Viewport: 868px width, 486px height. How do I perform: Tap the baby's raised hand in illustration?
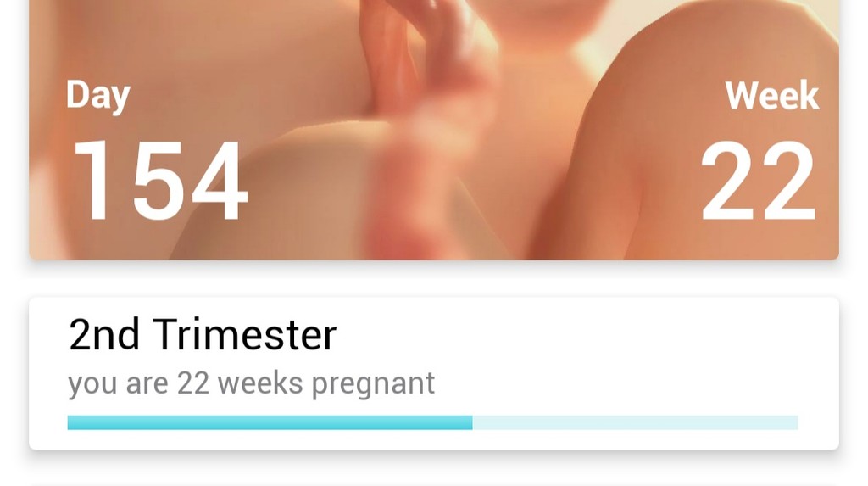(x=420, y=50)
